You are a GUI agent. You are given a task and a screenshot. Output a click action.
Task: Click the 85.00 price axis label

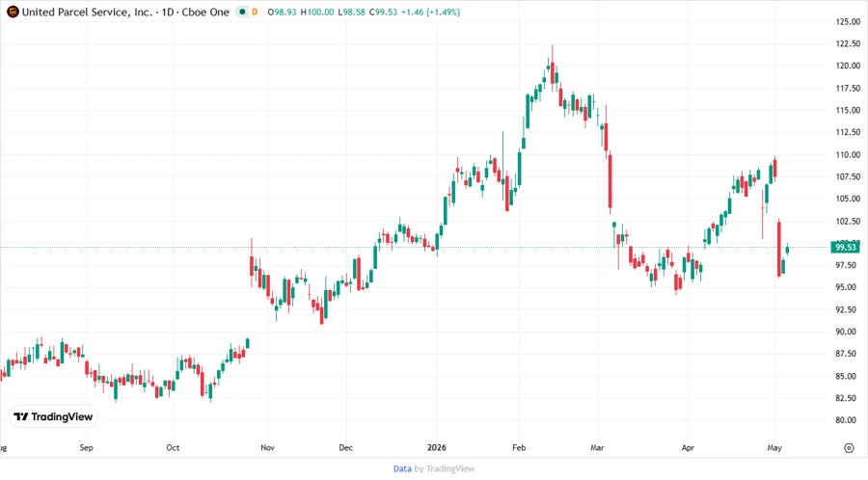(848, 376)
